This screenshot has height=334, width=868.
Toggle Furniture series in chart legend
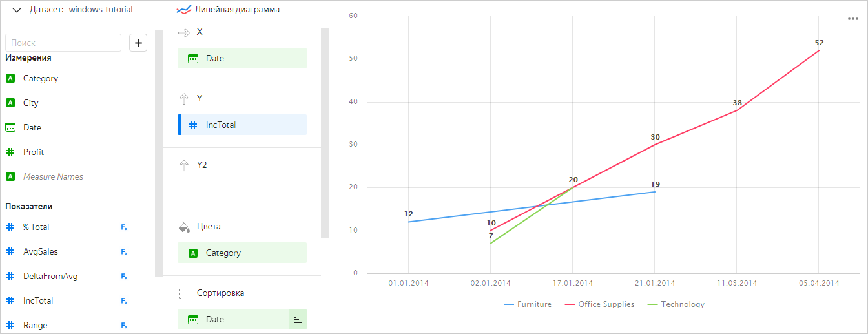pyautogui.click(x=527, y=304)
